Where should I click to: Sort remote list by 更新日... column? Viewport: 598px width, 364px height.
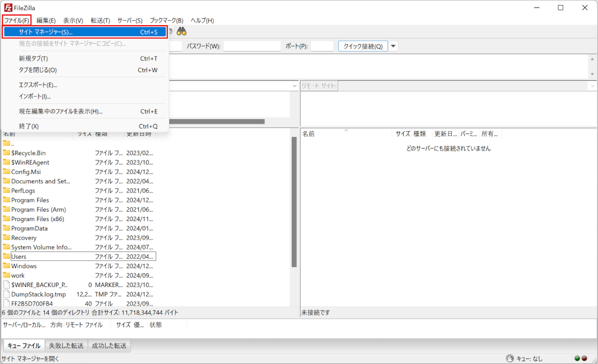(x=446, y=134)
